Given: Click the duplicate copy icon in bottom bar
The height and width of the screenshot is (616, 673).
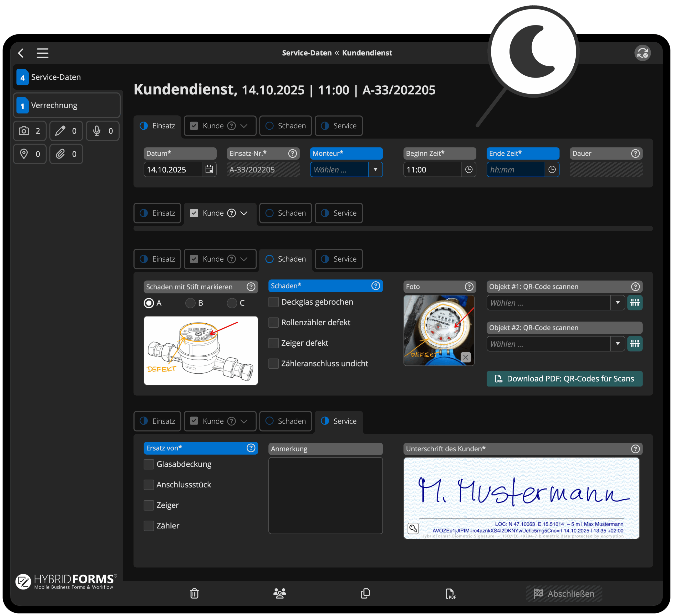Looking at the screenshot, I should (365, 593).
